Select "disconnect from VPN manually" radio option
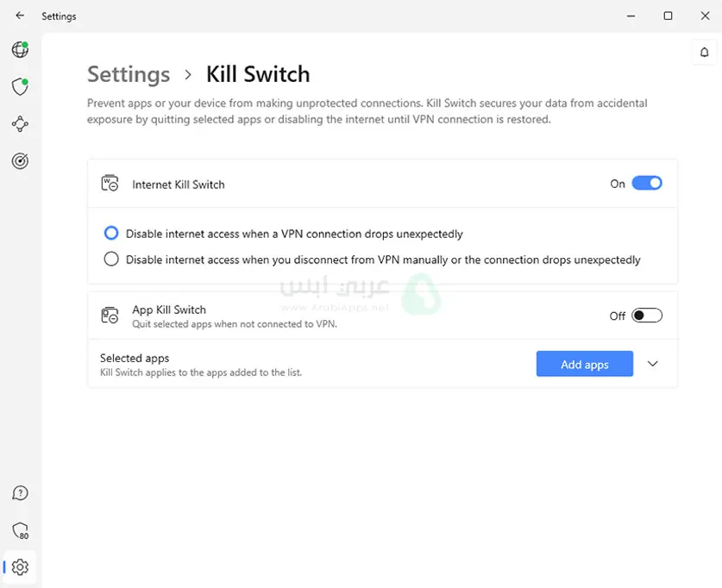This screenshot has width=722, height=588. pyautogui.click(x=111, y=260)
